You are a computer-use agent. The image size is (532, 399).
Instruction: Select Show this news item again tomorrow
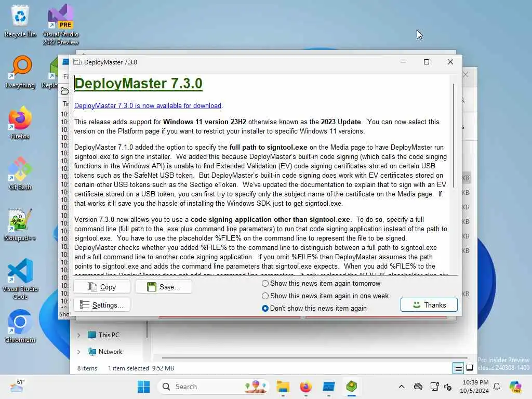(321, 283)
